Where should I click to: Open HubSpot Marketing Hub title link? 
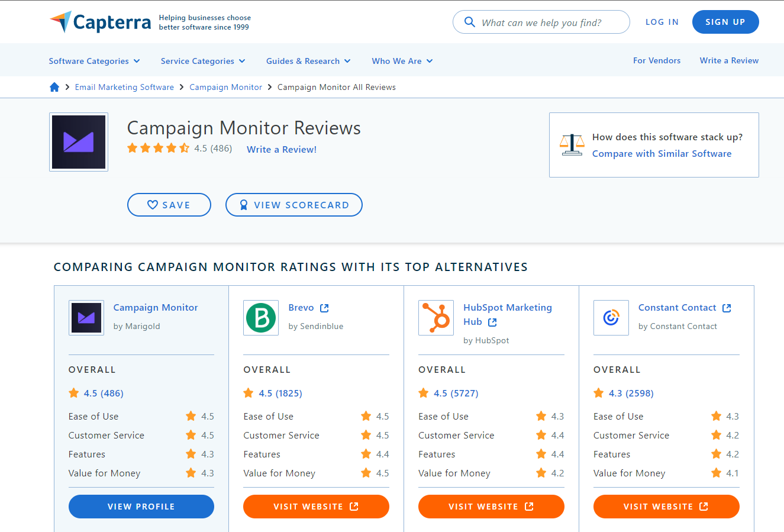tap(508, 315)
